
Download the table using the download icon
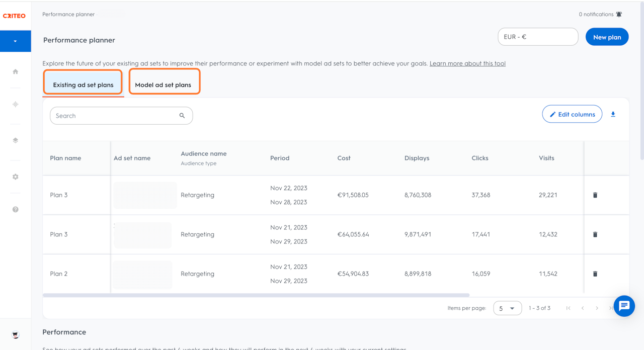(x=613, y=115)
